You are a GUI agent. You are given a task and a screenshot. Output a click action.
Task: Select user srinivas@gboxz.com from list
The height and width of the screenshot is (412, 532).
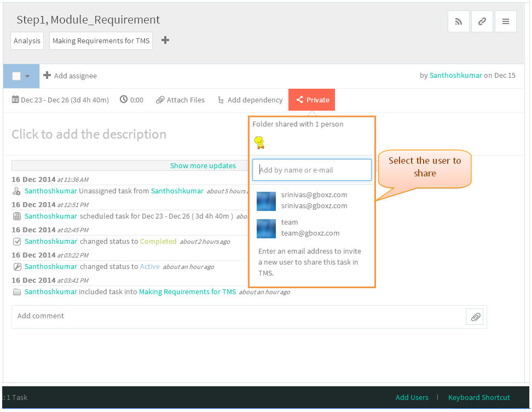pyautogui.click(x=311, y=201)
